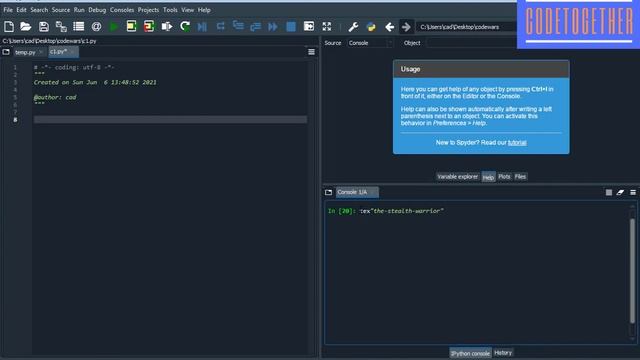Click the '@author: cad' line
The image size is (640, 360).
55,97
